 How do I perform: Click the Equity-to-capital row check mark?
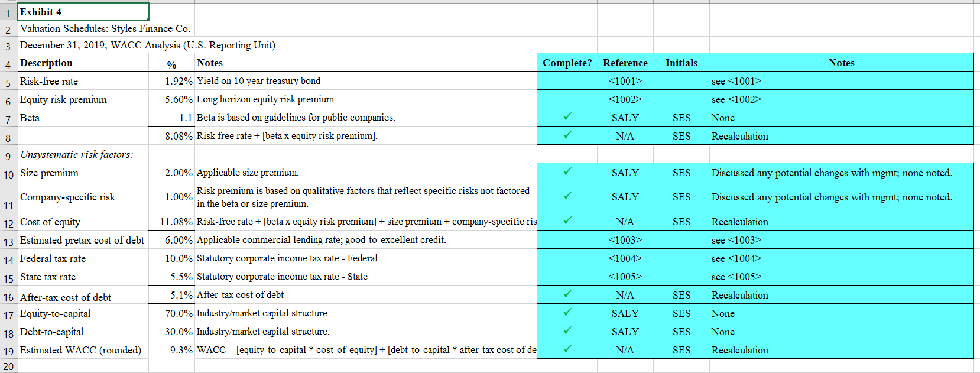[567, 313]
